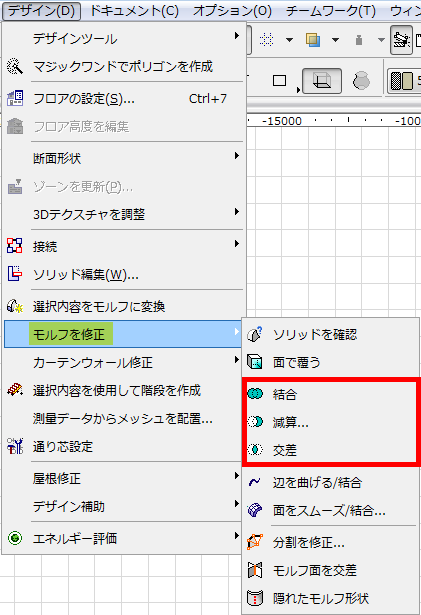Screen dimensions: 421x615
Task: Click the ソリッドを確認 icon
Action: 255,335
